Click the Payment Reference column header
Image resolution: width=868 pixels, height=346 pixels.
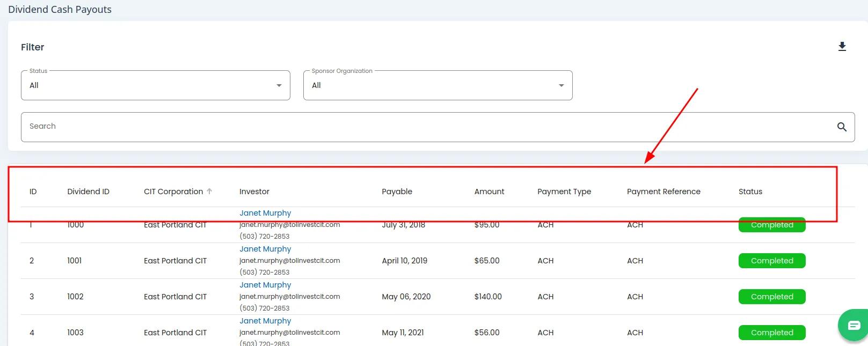663,192
